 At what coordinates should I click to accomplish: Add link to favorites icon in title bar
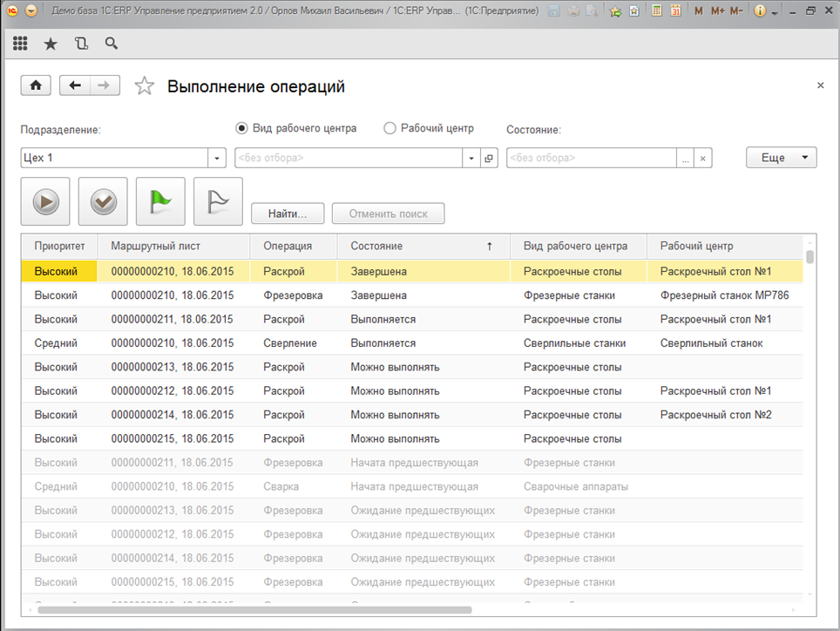615,11
